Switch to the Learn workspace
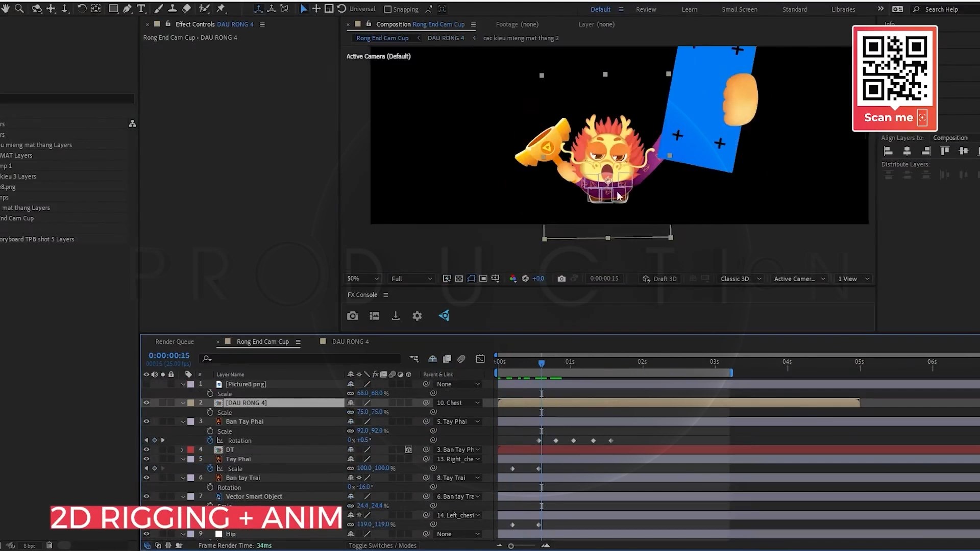 [689, 9]
